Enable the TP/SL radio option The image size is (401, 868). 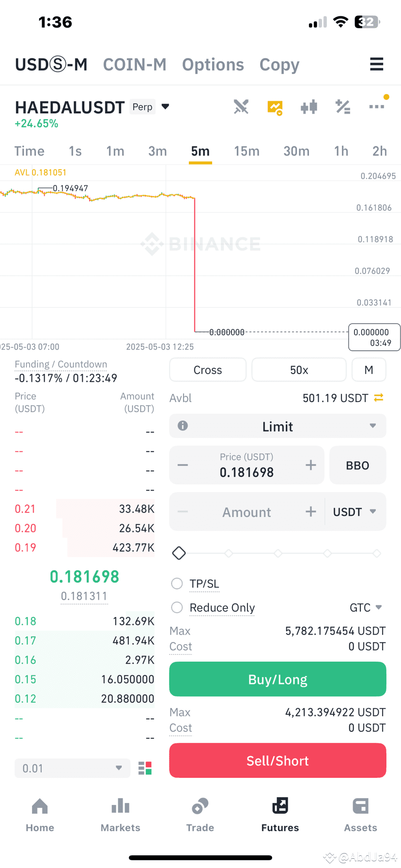pos(177,584)
